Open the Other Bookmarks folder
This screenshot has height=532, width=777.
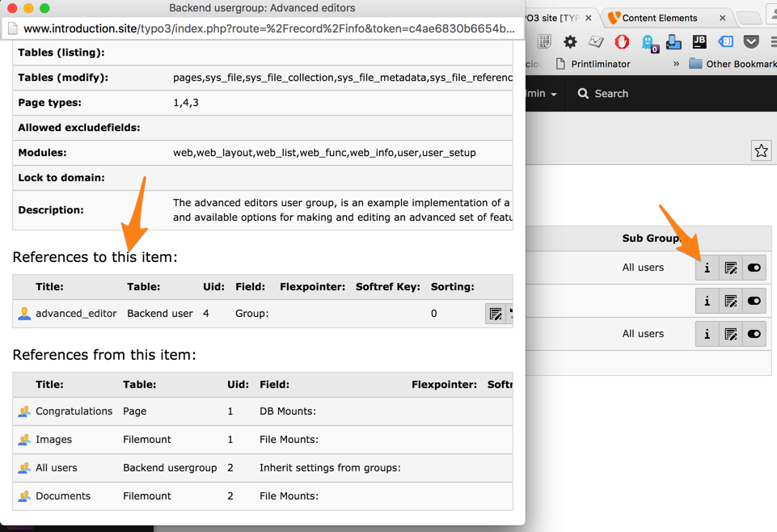pyautogui.click(x=733, y=64)
